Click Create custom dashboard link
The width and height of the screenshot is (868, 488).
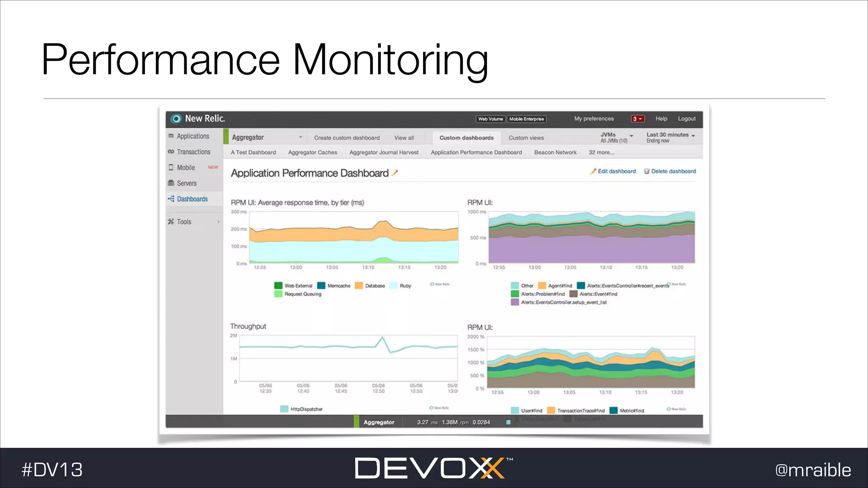(347, 138)
